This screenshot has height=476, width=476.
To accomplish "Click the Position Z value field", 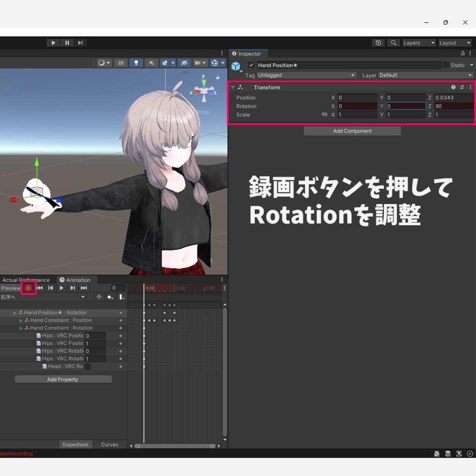I will coord(453,97).
